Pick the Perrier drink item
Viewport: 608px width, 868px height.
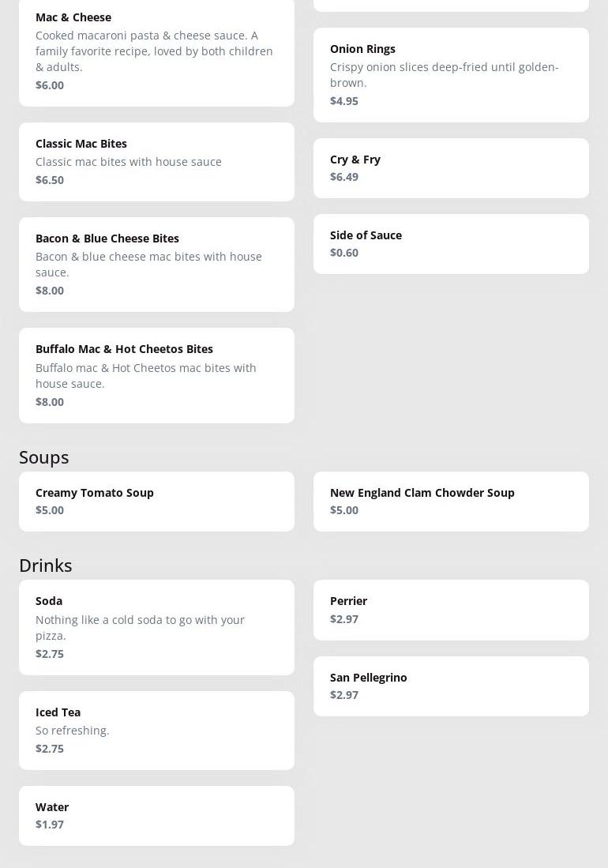pyautogui.click(x=451, y=609)
